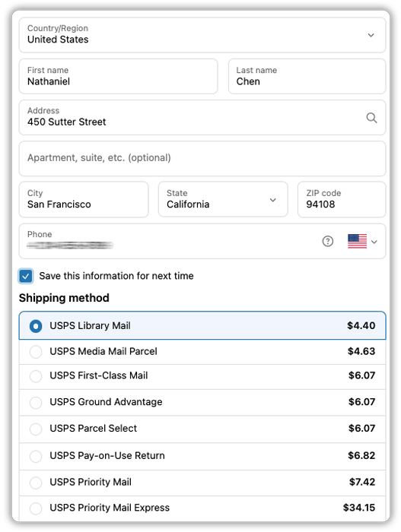
Task: Uncheck Save this information for next time
Action: tap(26, 276)
